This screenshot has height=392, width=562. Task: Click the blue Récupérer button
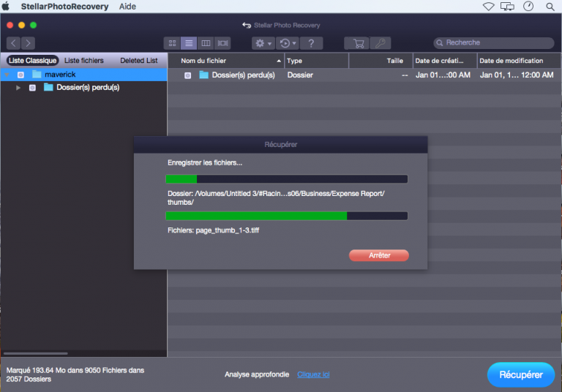pos(521,374)
